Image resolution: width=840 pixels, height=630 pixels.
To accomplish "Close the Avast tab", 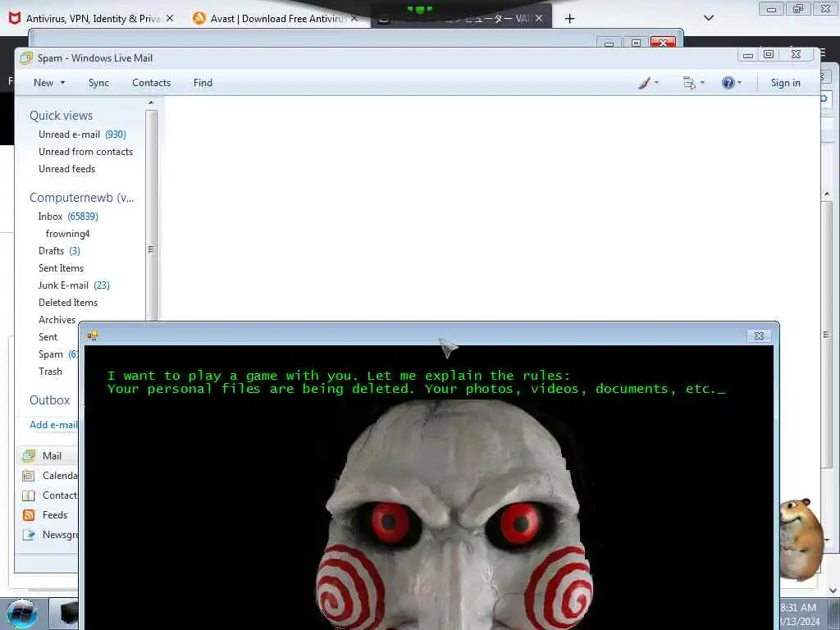I will tap(354, 18).
